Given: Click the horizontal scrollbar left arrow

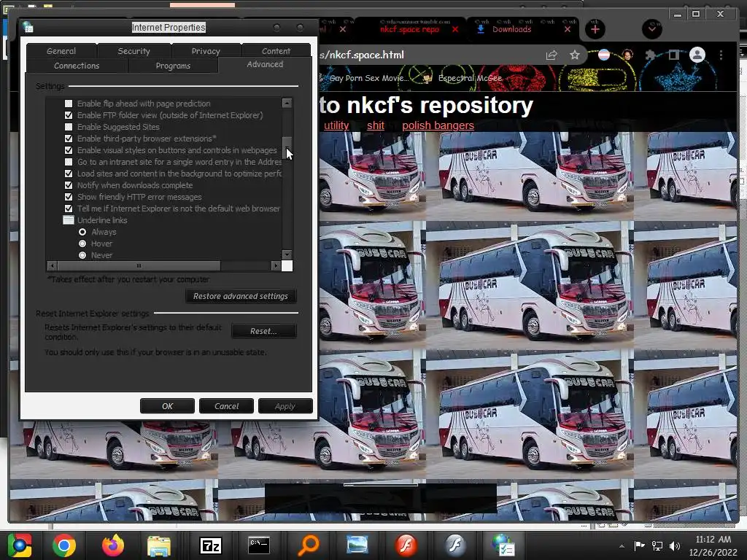Looking at the screenshot, I should [52, 265].
